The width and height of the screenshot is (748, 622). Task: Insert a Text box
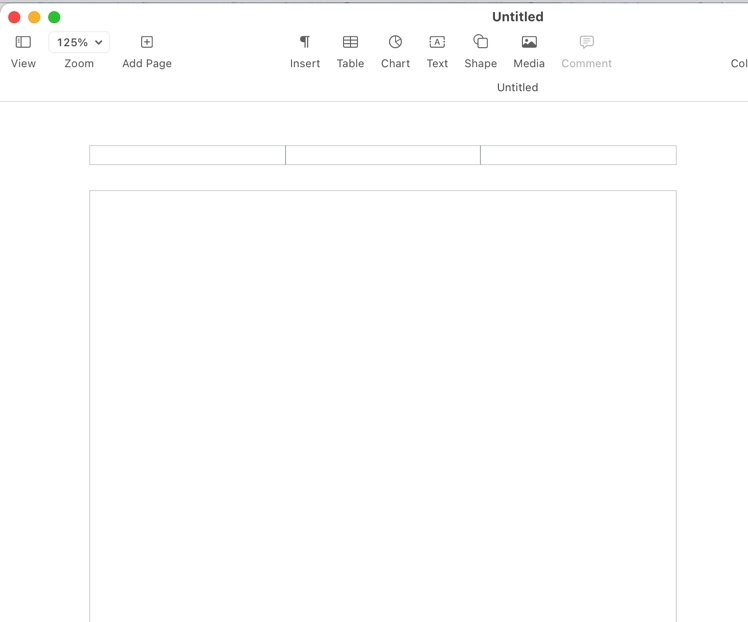click(x=437, y=42)
